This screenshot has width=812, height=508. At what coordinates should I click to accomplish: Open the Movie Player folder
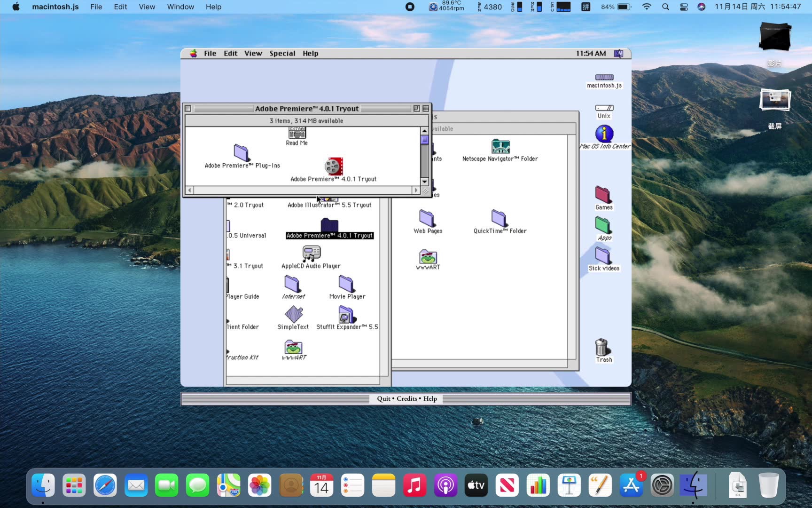pyautogui.click(x=347, y=284)
